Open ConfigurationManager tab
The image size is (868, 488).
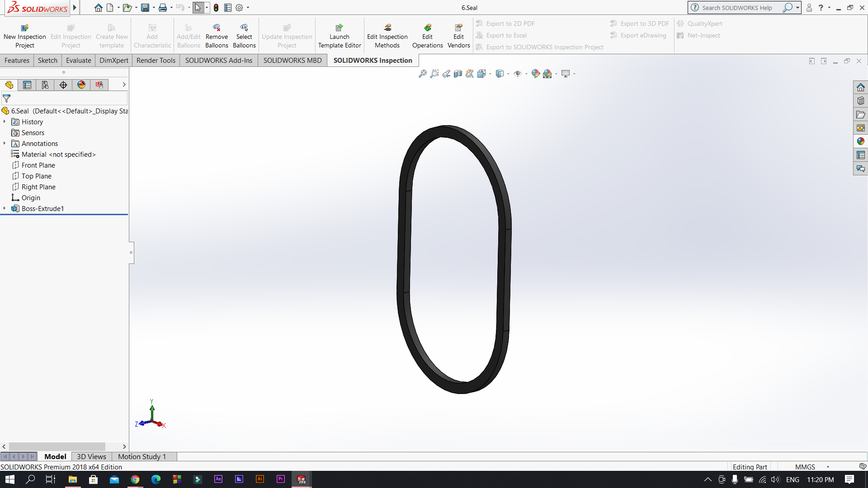tap(45, 84)
